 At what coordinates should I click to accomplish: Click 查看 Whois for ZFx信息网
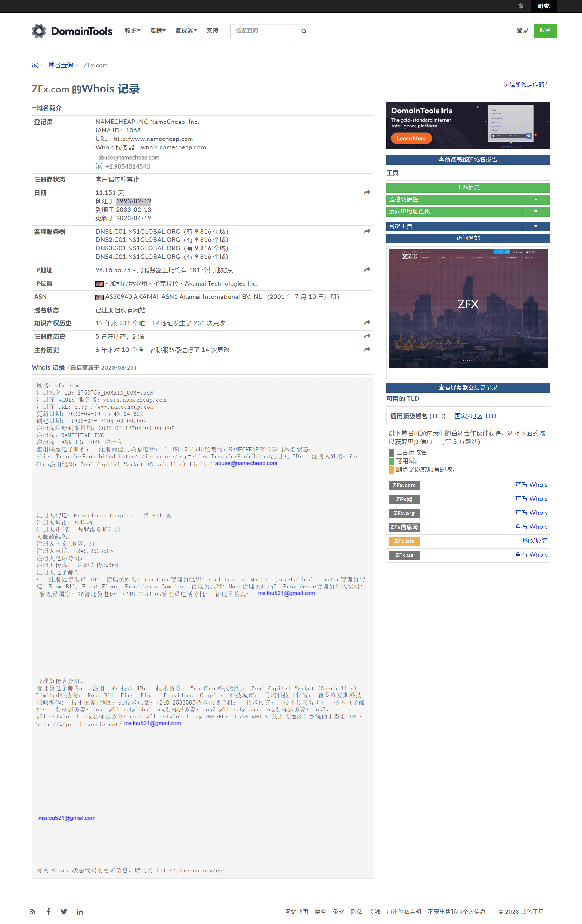click(531, 527)
